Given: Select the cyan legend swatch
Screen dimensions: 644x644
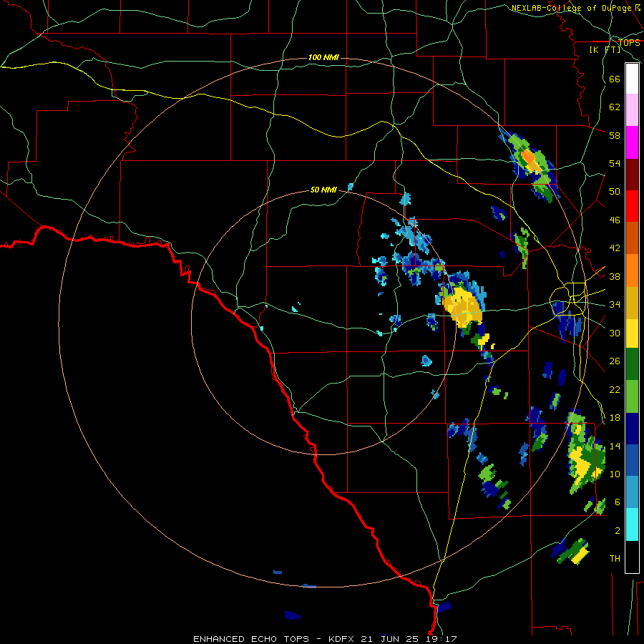Looking at the screenshot, I should point(632,525).
